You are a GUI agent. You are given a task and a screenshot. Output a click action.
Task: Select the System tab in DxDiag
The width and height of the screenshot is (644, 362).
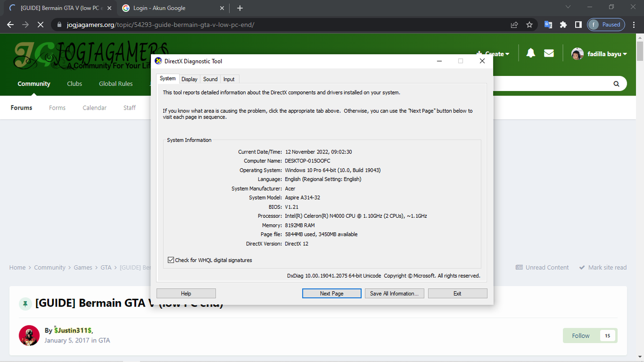pos(168,78)
